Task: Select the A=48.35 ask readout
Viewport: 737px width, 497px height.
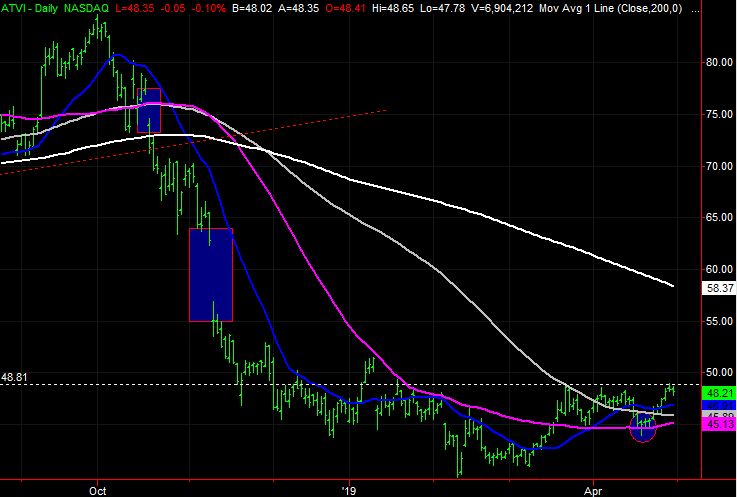Action: click(300, 8)
